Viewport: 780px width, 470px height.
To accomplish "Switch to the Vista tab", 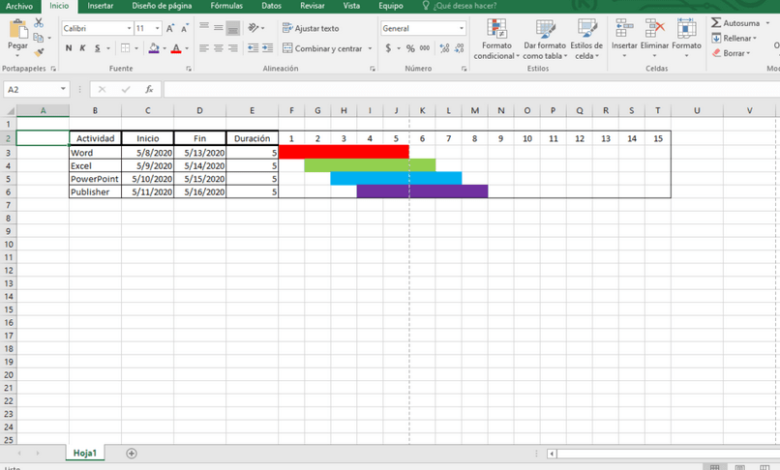I will pos(351,6).
